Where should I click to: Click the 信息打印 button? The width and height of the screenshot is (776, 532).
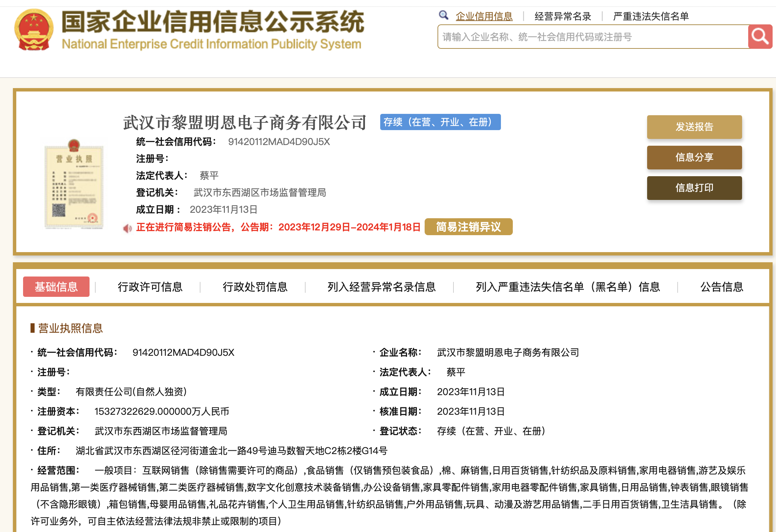[x=694, y=188]
